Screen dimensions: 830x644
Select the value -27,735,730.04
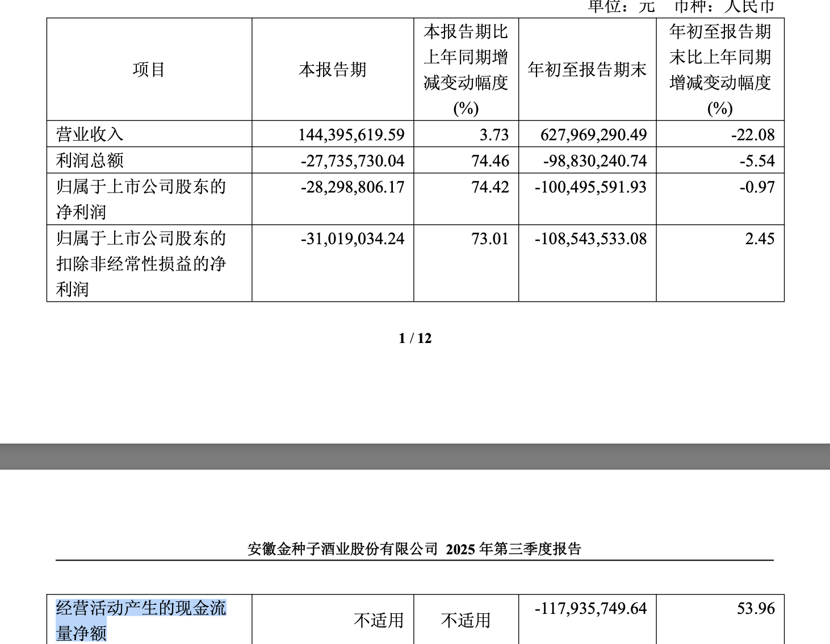coord(353,161)
